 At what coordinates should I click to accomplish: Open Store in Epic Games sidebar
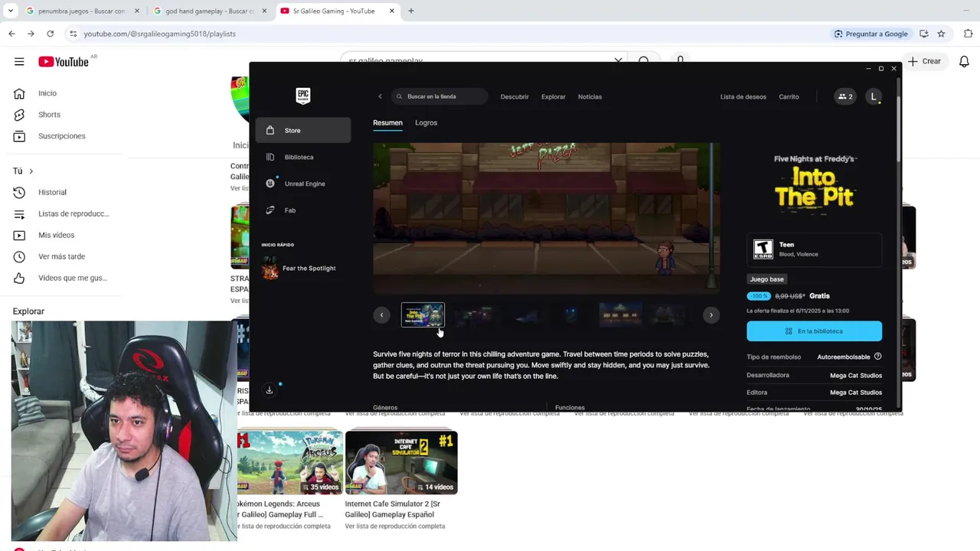point(303,130)
